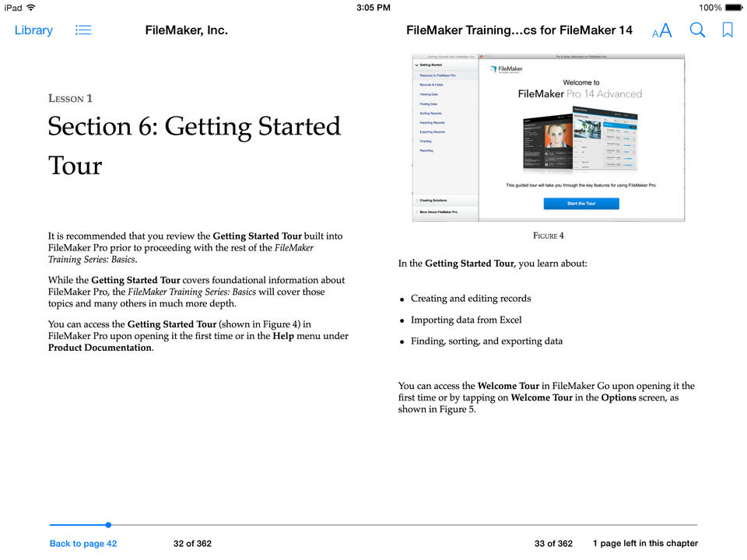
Task: Collapse Getting Started chevron in Figure 4 sidebar
Action: click(x=417, y=65)
